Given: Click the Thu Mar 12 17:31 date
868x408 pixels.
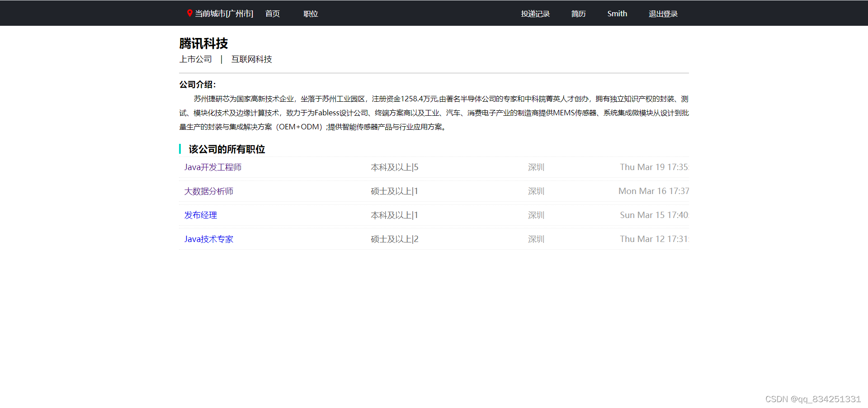Looking at the screenshot, I should click(654, 239).
